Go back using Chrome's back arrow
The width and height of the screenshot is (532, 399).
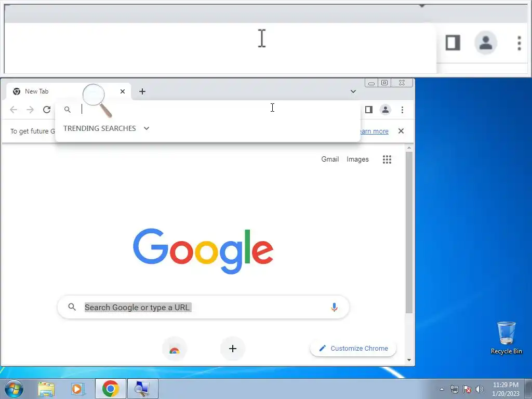[x=14, y=110]
